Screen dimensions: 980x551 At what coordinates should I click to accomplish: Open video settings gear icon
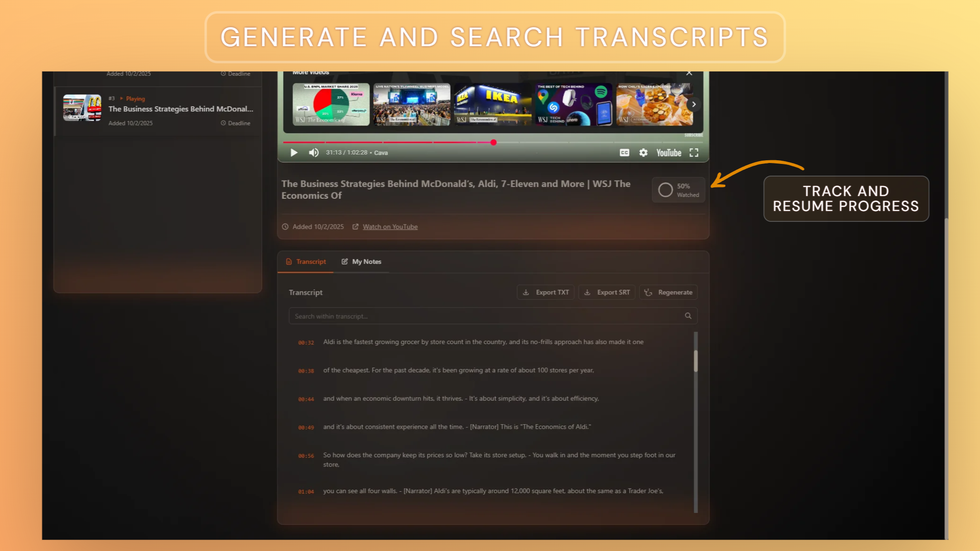[643, 153]
